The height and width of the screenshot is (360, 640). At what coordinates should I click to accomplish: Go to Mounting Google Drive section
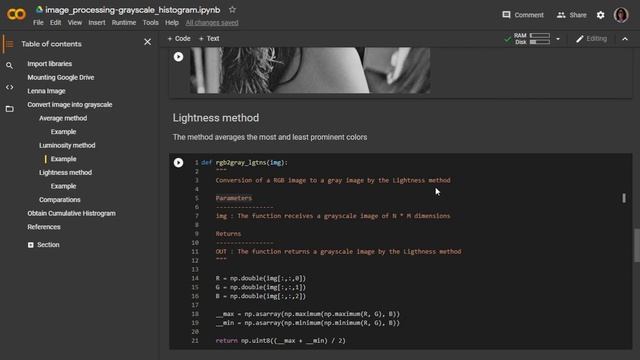pos(61,77)
